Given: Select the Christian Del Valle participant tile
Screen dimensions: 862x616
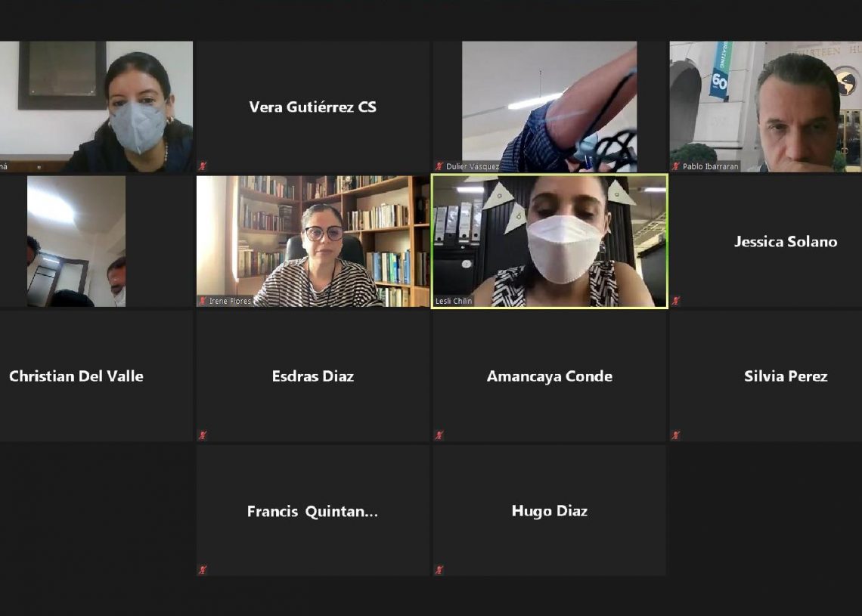Looking at the screenshot, I should 96,376.
